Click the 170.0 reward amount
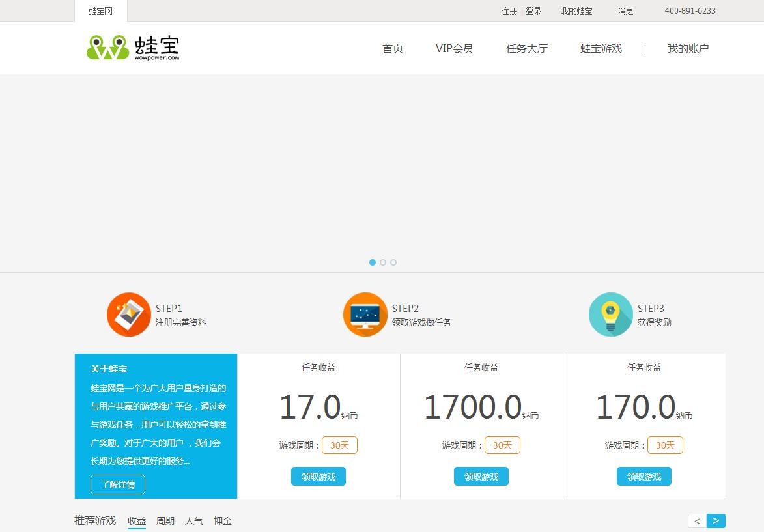Screen dimensions: 764x532 click(636, 407)
